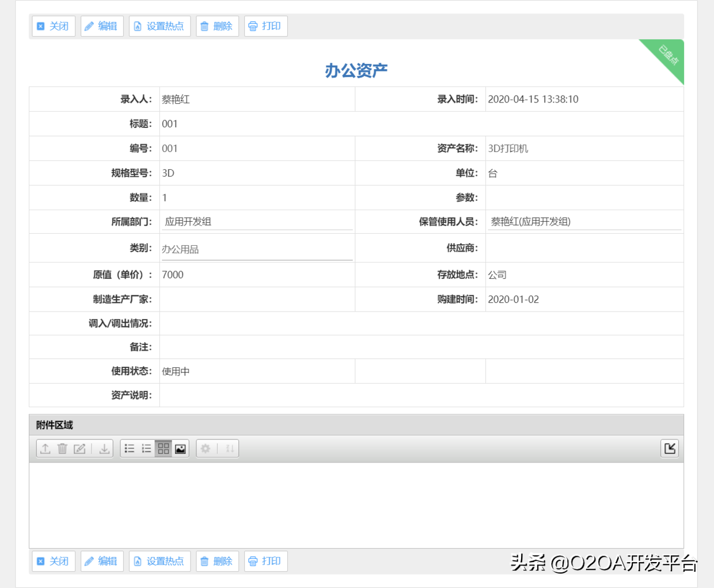
Task: Upload a new attachment
Action: click(x=46, y=449)
